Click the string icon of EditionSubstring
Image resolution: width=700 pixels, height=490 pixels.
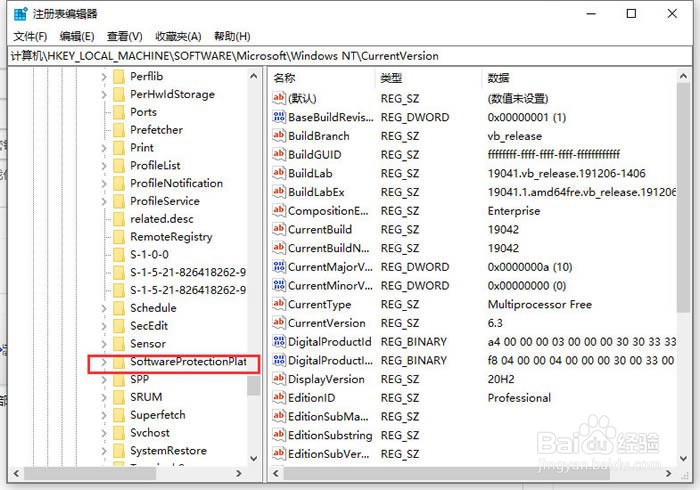click(279, 435)
